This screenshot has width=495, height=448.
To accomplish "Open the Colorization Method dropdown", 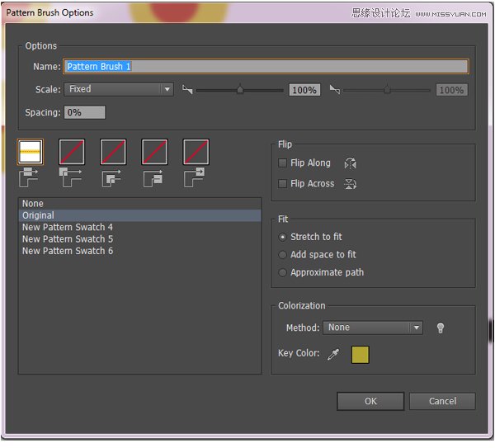I will [x=373, y=328].
